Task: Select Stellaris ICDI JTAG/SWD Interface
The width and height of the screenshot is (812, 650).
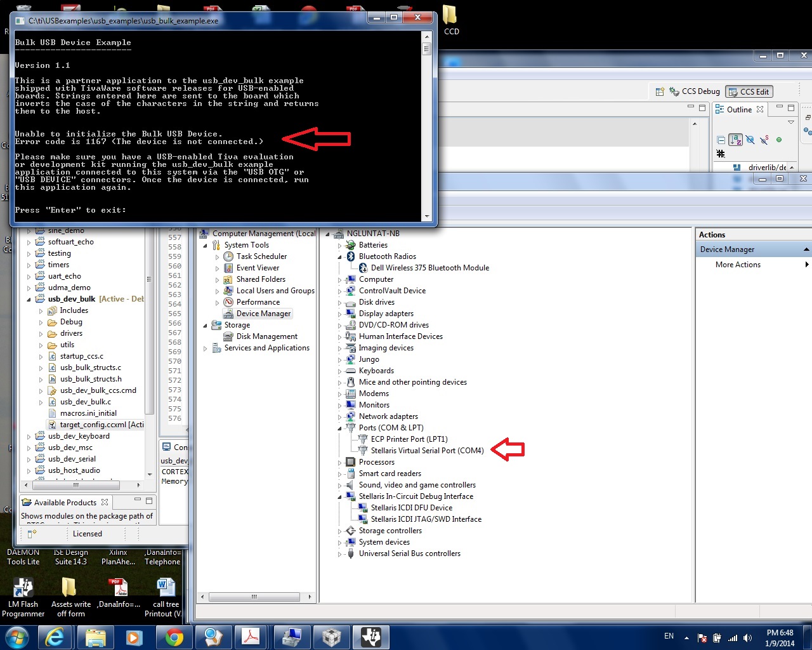Action: coord(426,519)
